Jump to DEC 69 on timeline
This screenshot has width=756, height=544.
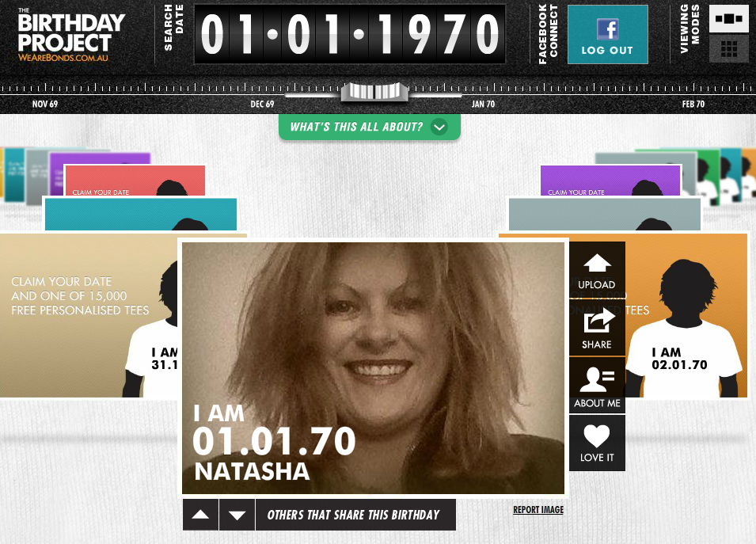click(262, 105)
